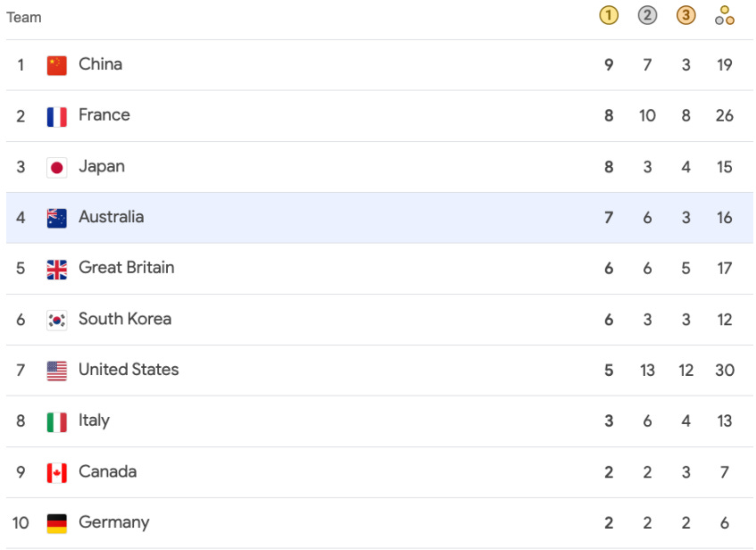Click the France flag icon
The width and height of the screenshot is (756, 550).
57,116
